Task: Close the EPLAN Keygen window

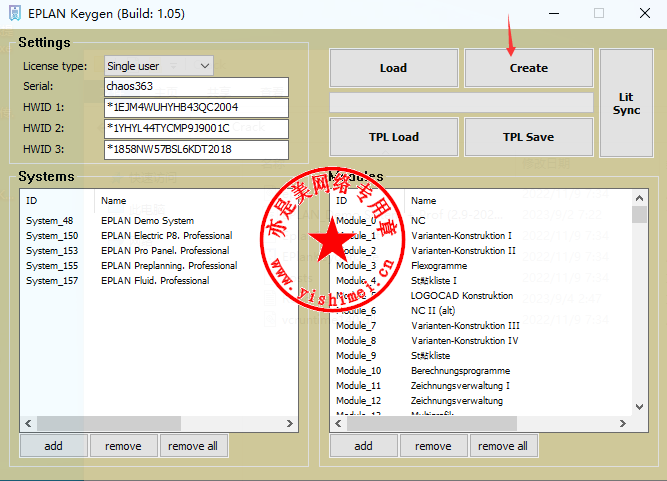Action: 645,13
